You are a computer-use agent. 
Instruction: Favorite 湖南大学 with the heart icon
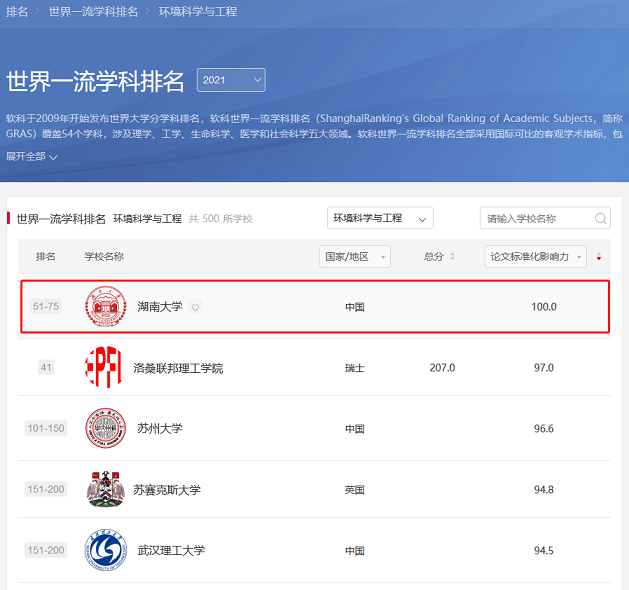click(195, 307)
